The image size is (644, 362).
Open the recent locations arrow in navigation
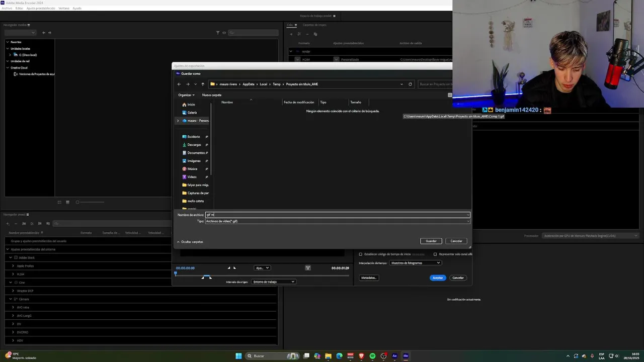click(x=195, y=84)
